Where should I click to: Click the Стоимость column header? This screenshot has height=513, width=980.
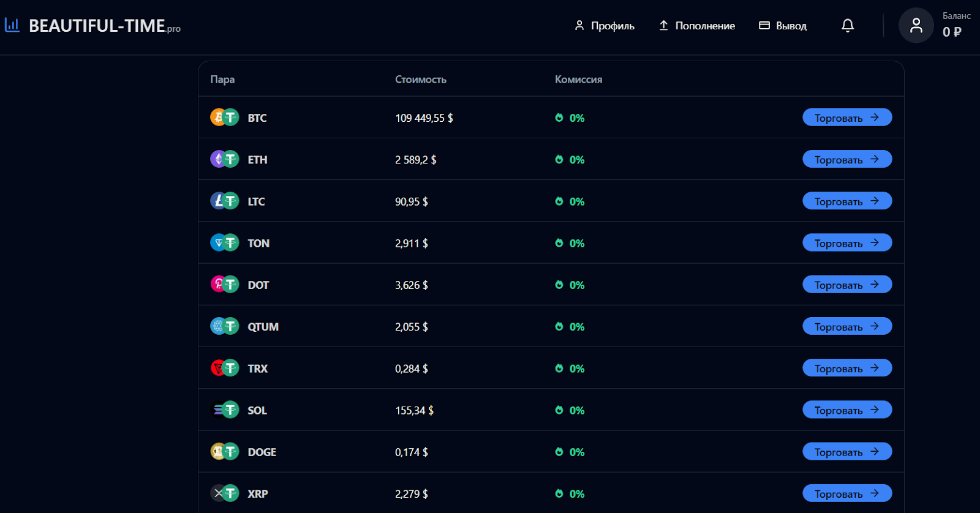click(x=421, y=80)
